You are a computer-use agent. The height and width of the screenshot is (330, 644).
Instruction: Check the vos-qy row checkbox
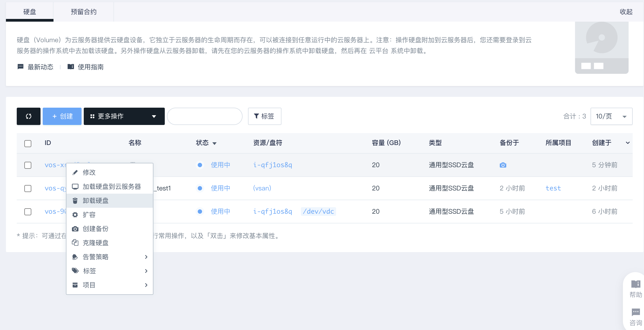[x=28, y=189]
